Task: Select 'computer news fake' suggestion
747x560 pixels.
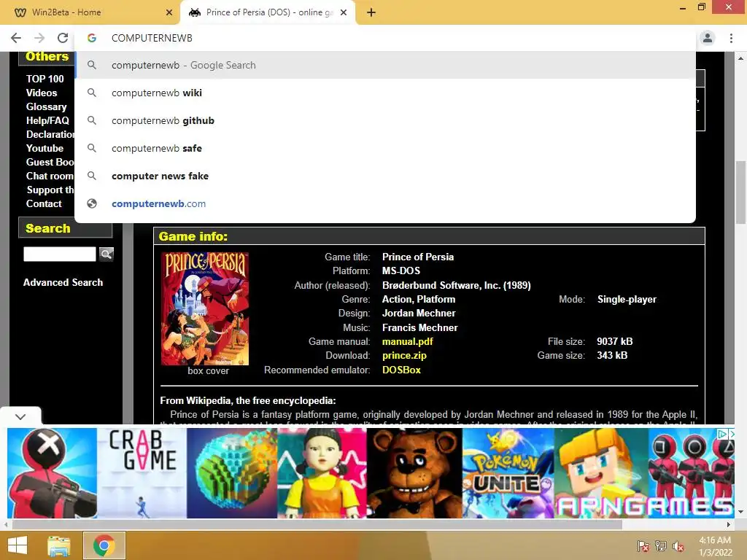Action: pyautogui.click(x=385, y=176)
